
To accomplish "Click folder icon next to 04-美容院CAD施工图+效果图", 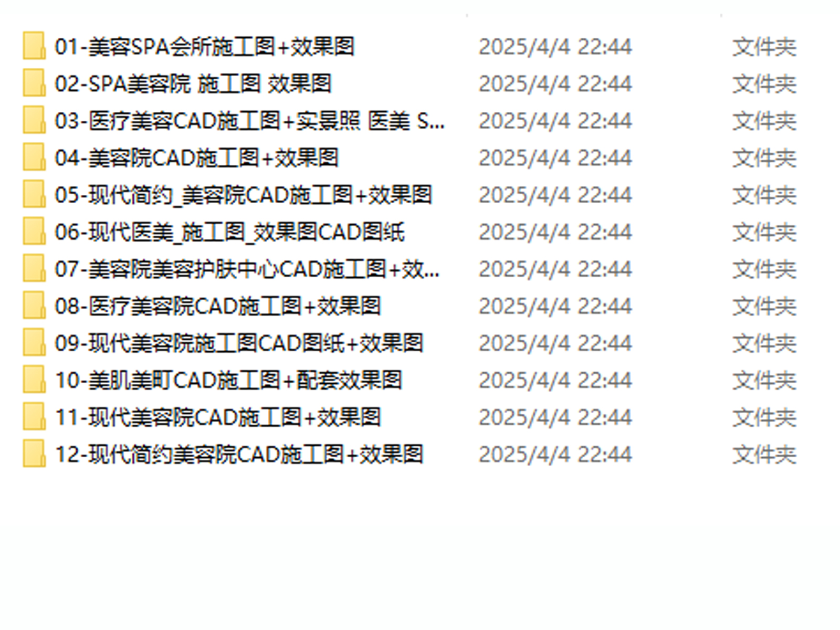I will (x=34, y=157).
